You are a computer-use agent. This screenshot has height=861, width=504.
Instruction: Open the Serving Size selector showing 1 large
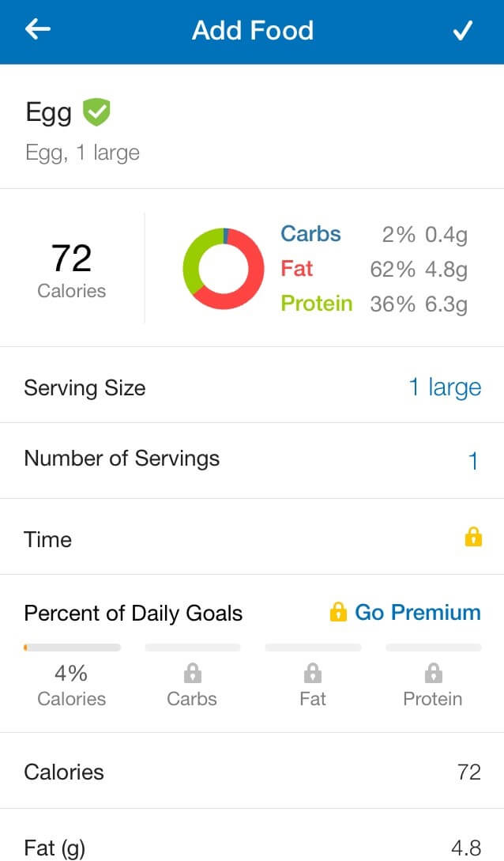(252, 387)
